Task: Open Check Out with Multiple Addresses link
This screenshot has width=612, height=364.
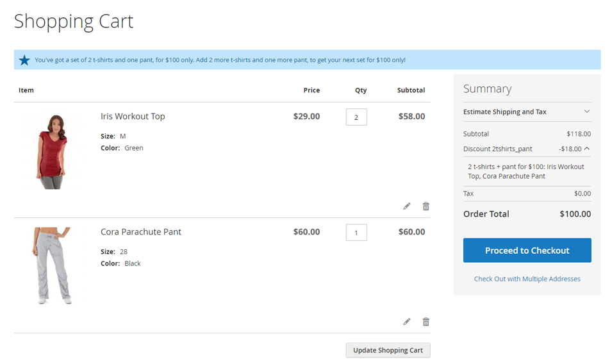Action: click(527, 279)
